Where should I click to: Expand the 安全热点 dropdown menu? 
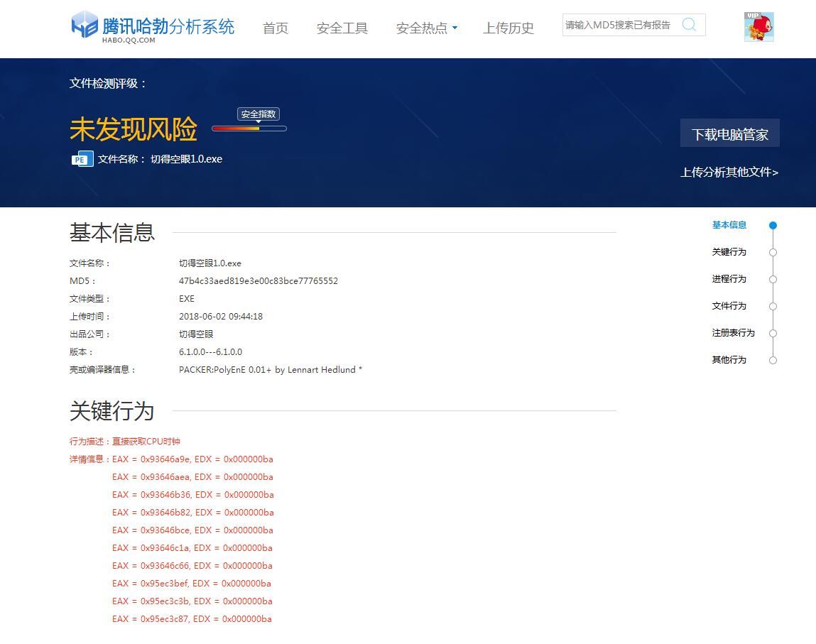click(426, 28)
